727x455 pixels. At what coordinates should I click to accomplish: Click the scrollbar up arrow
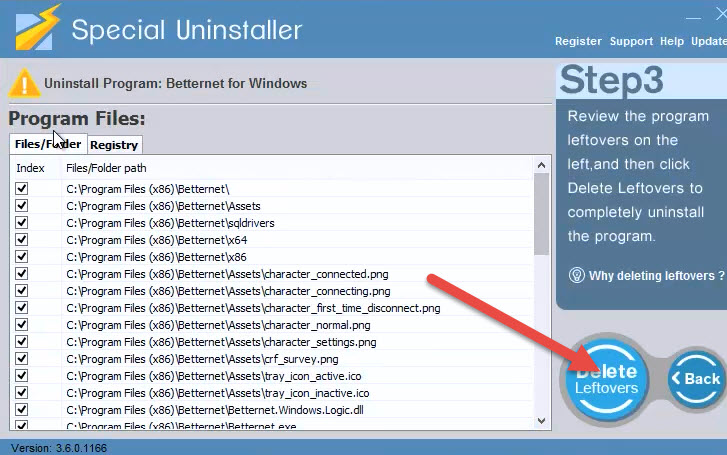pos(541,165)
